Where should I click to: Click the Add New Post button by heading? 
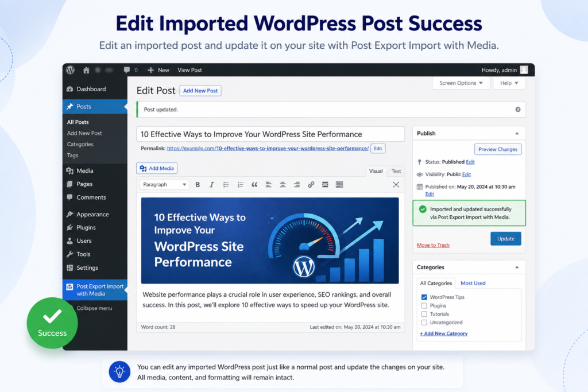coord(200,91)
